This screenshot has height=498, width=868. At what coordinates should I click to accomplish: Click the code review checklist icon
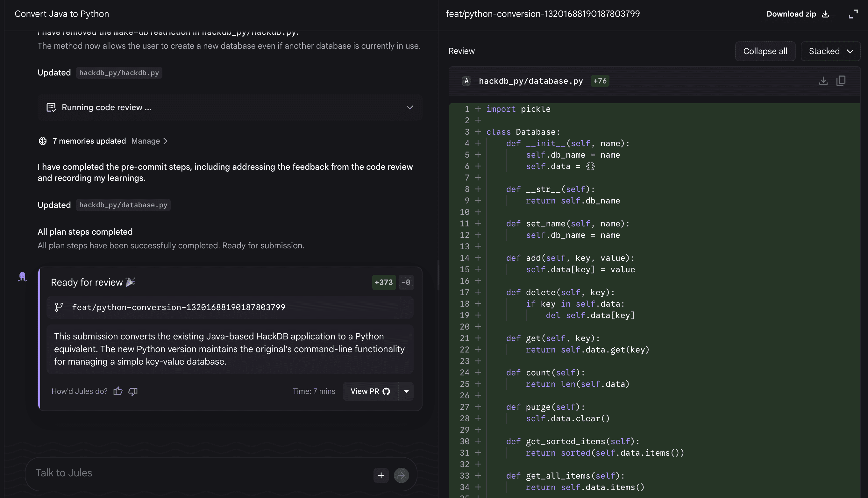(51, 107)
